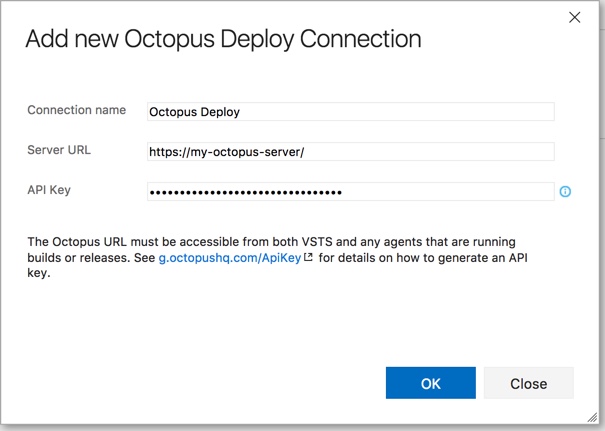Focus the masked API Key field
The image size is (605, 431).
(351, 191)
